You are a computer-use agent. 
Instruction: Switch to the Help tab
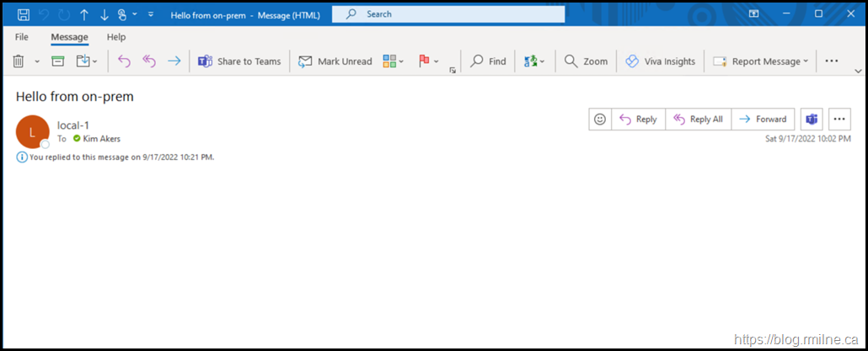[x=116, y=37]
